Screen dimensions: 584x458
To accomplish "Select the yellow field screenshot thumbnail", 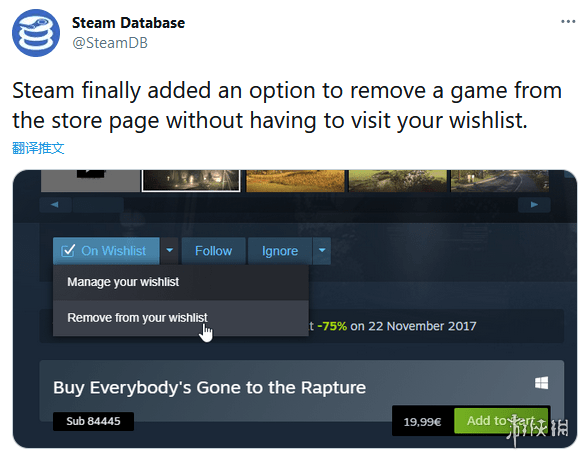I will pyautogui.click(x=295, y=181).
